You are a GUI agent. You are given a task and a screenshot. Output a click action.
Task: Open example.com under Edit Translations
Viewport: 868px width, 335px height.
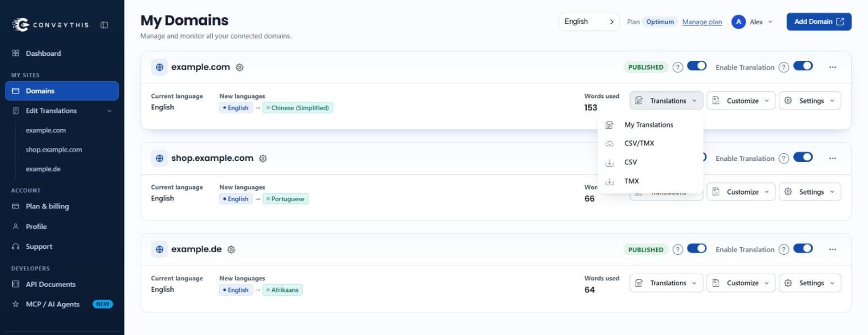point(46,130)
